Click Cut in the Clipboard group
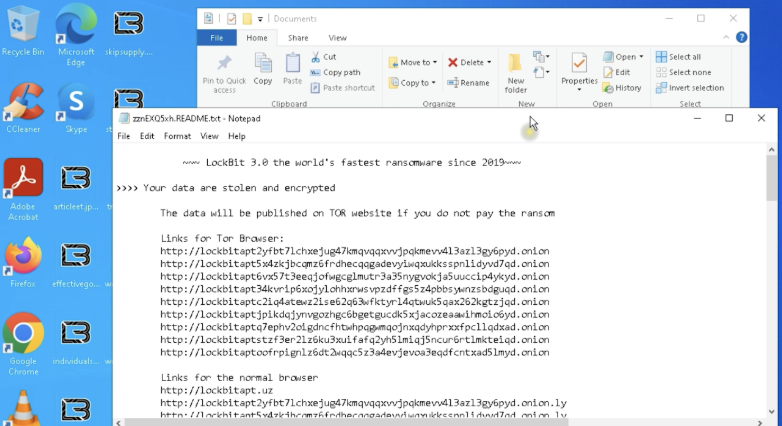This screenshot has height=426, width=782. (324, 57)
